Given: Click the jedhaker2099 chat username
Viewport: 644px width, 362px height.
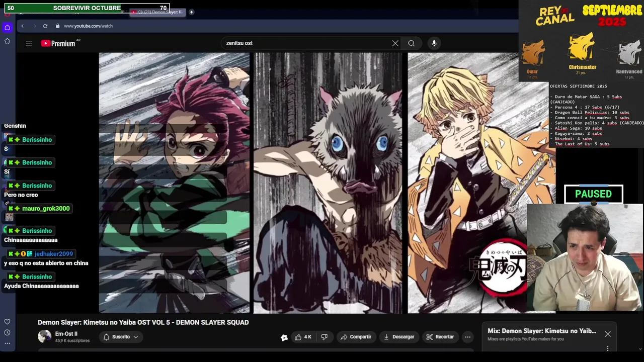Looking at the screenshot, I should click(54, 254).
